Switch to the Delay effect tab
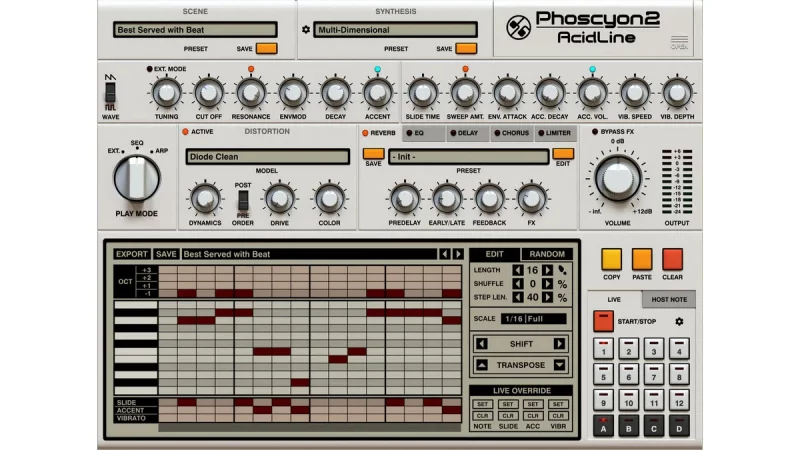Viewport: 800px width, 450px height. [462, 132]
